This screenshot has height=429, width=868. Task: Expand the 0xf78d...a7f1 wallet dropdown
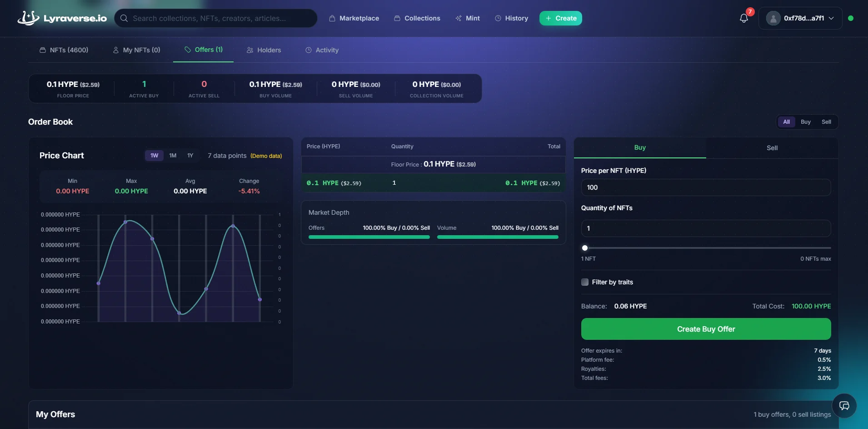[800, 18]
